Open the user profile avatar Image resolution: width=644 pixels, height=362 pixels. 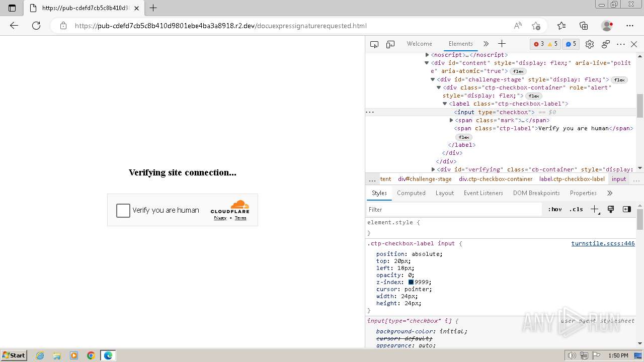click(x=607, y=26)
